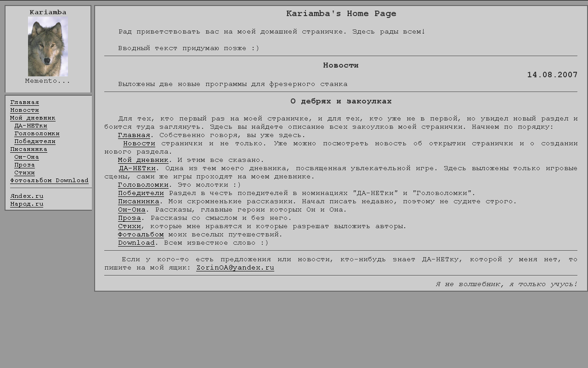588x368 pixels.
Task: Go to Мой дневник from the sidebar
Action: (x=33, y=118)
